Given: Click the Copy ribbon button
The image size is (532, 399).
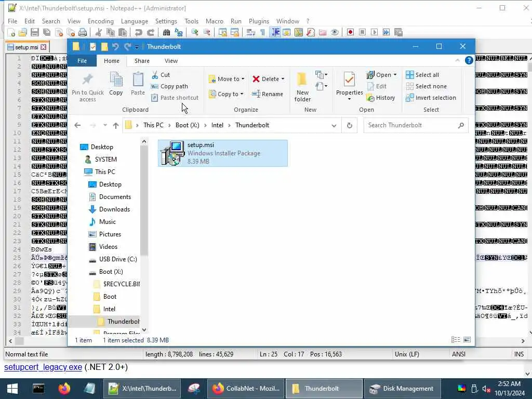Looking at the screenshot, I should pyautogui.click(x=116, y=84).
